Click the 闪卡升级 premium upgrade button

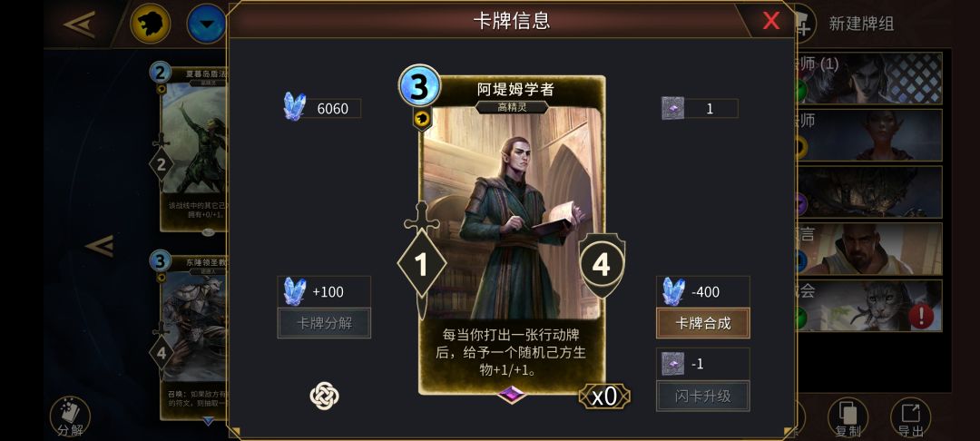click(703, 396)
